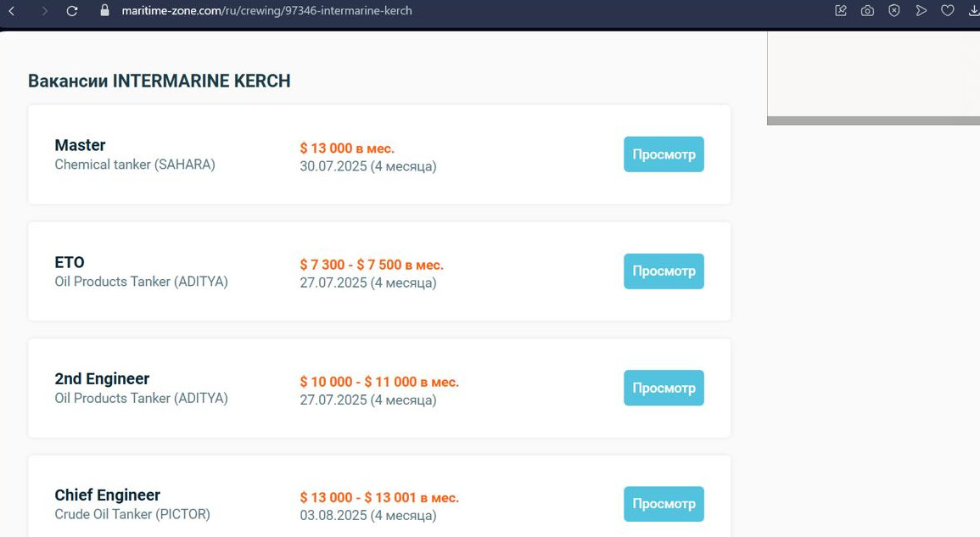Click Oil Products Tanker (ADITYA) under ETO
Viewport: 980px width, 537px height.
[x=141, y=282]
